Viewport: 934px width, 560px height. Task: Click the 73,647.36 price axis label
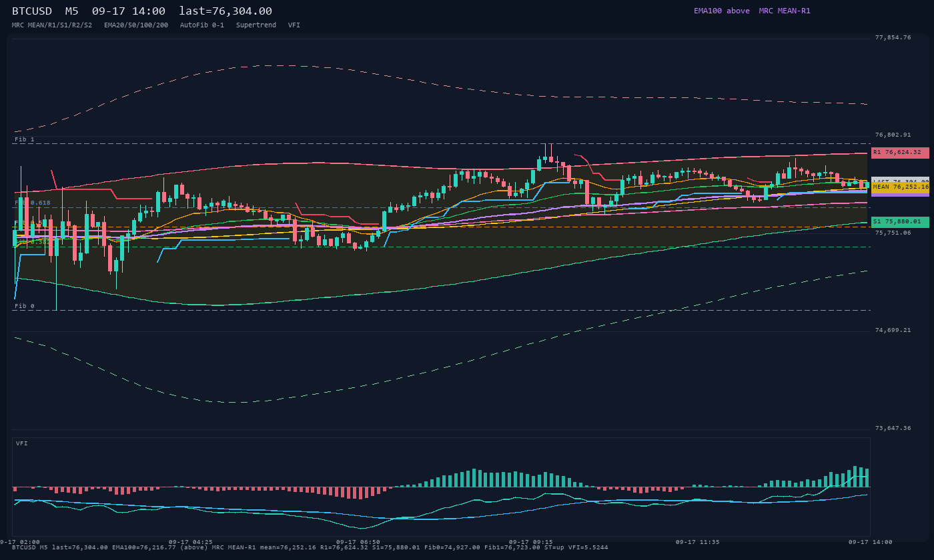pyautogui.click(x=893, y=429)
